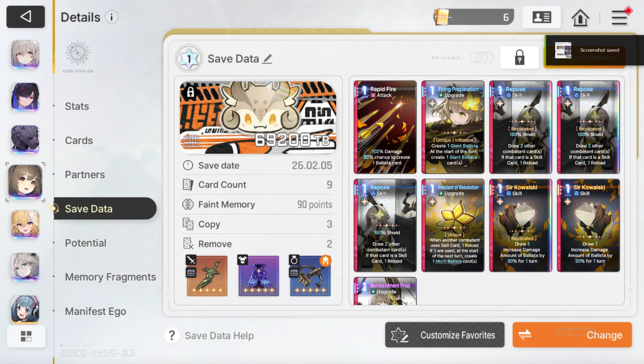Choose the blonde character portrait
Screen dimensions: 644x364
click(25, 225)
